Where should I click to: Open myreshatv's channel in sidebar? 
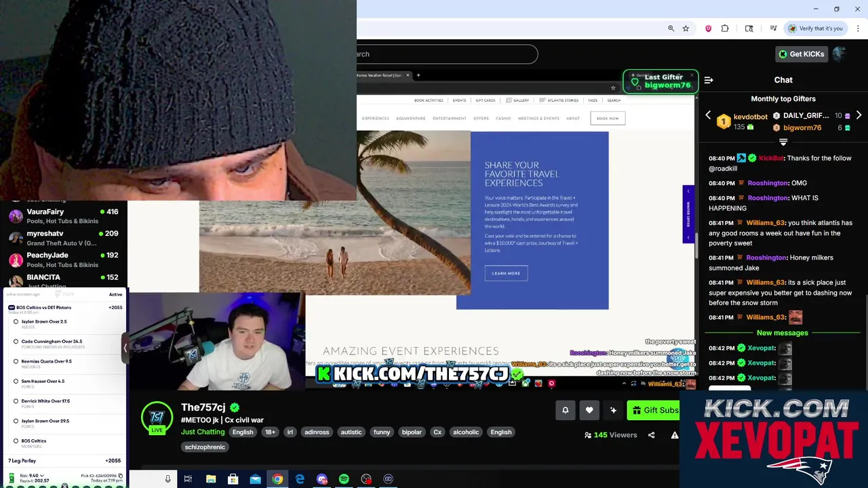click(x=63, y=238)
